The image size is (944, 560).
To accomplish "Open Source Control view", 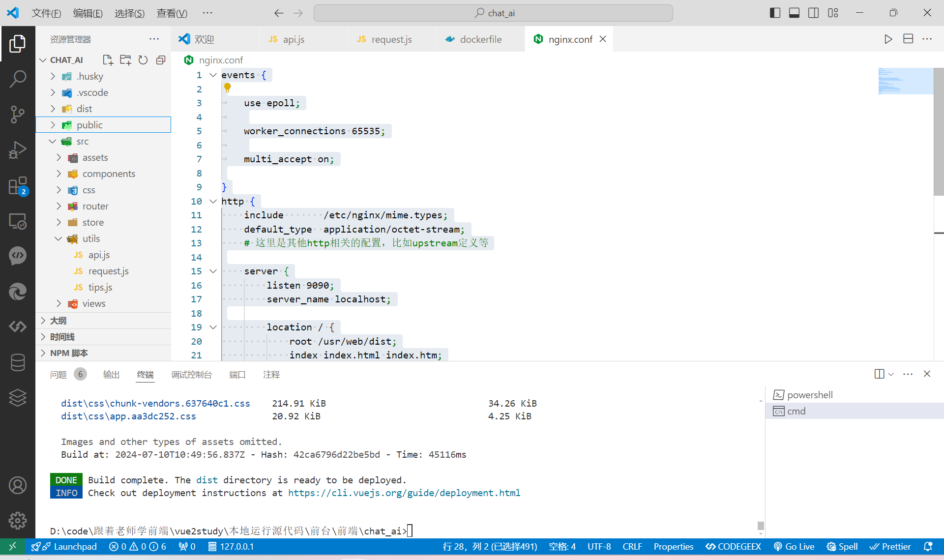I will (18, 114).
